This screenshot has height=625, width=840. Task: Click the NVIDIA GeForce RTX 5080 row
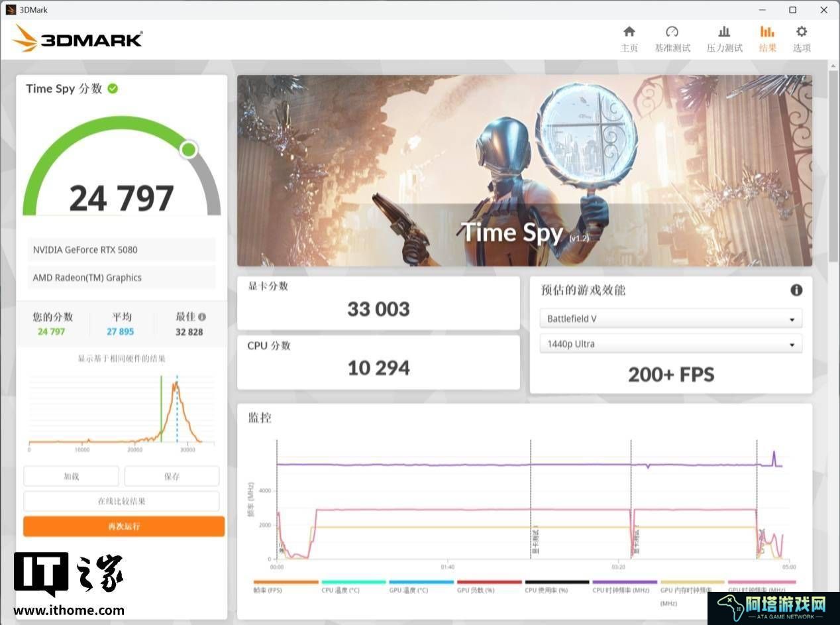click(122, 250)
